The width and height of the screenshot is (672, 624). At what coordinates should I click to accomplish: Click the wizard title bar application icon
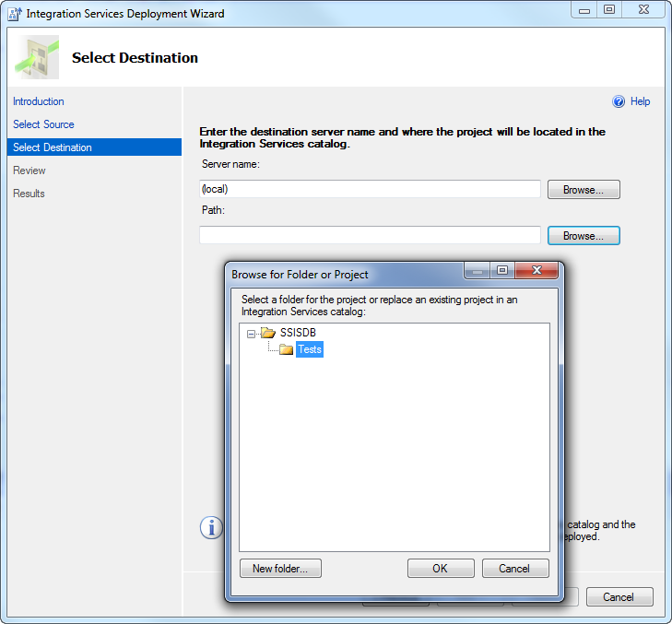coord(14,14)
